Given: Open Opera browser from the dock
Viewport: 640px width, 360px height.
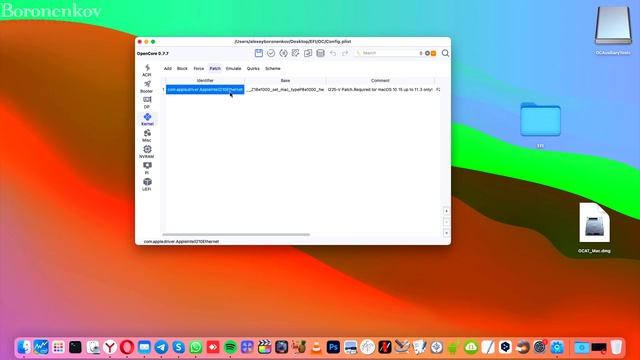Looking at the screenshot, I should (x=127, y=347).
